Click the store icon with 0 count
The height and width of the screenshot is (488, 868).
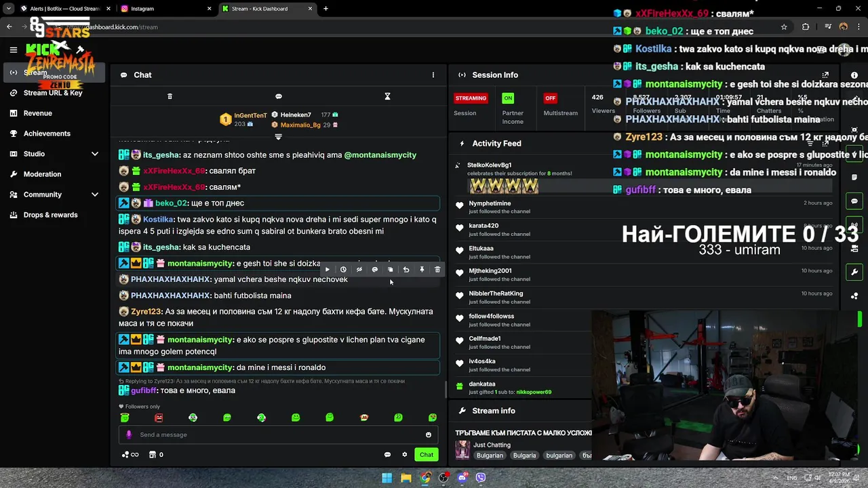tap(157, 455)
